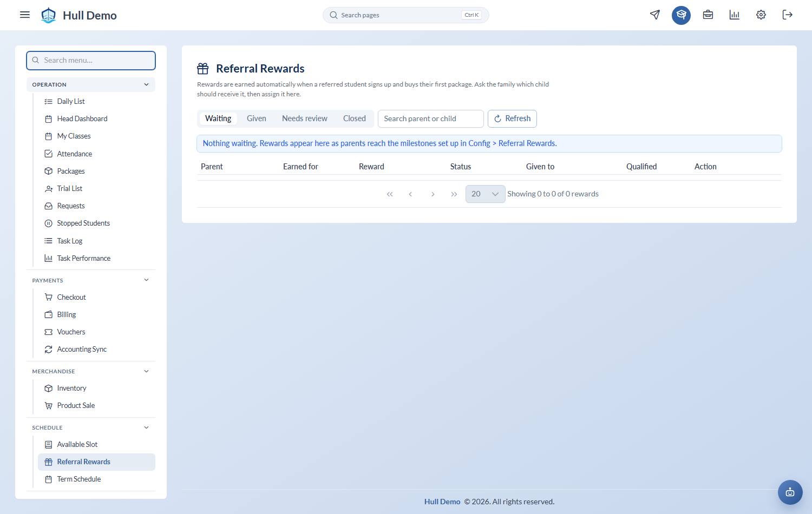Open the hamburger menu icon
This screenshot has width=812, height=514.
tap(25, 15)
